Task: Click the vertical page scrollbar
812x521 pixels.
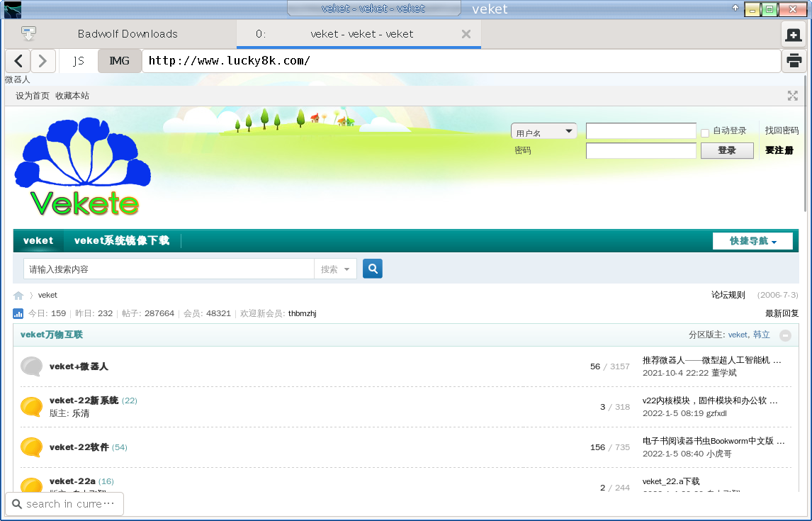Action: click(805, 144)
